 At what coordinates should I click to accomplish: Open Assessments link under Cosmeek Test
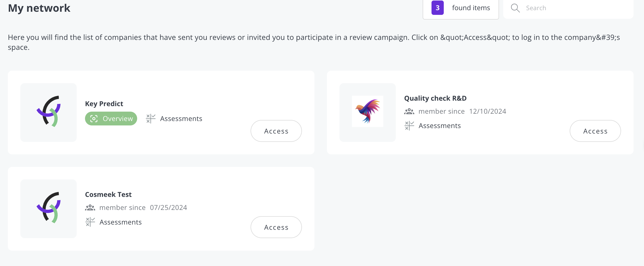(x=120, y=222)
